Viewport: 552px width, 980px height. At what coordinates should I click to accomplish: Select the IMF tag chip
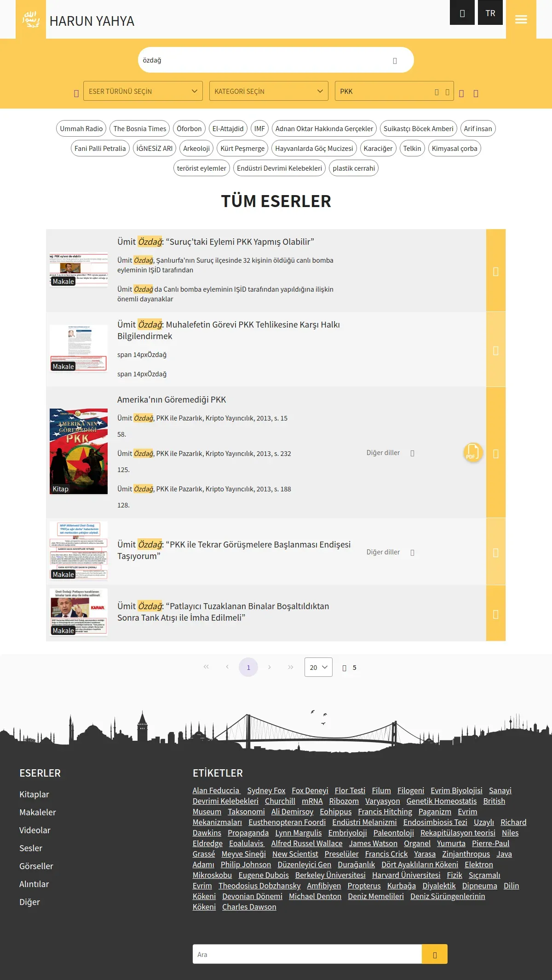259,129
